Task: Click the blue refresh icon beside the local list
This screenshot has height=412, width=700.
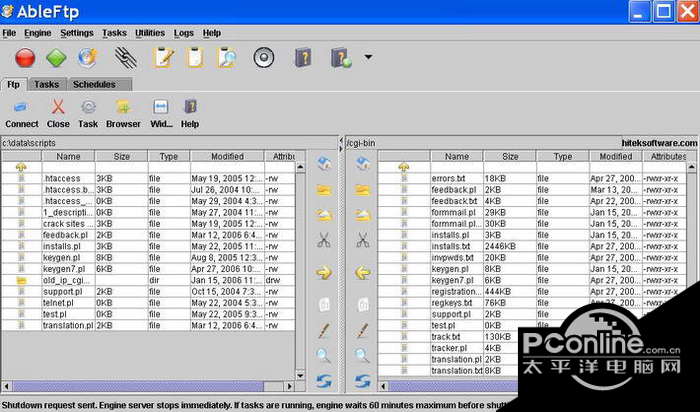Action: click(324, 381)
